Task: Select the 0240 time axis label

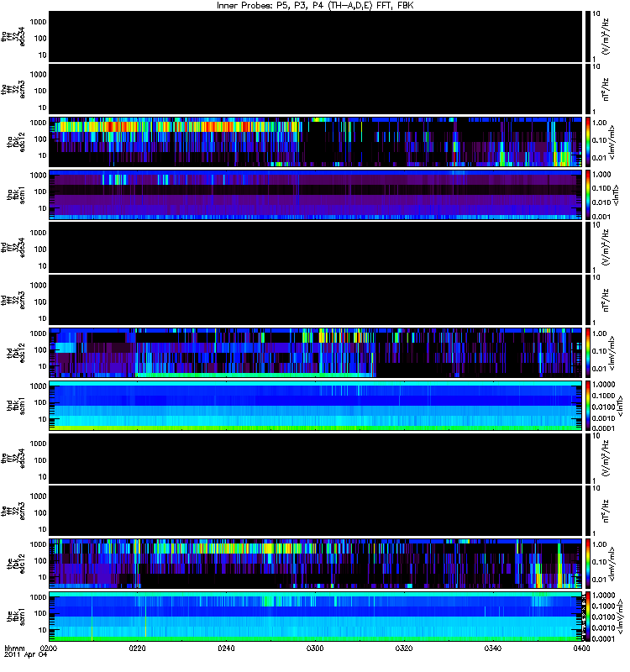Action: (226, 648)
